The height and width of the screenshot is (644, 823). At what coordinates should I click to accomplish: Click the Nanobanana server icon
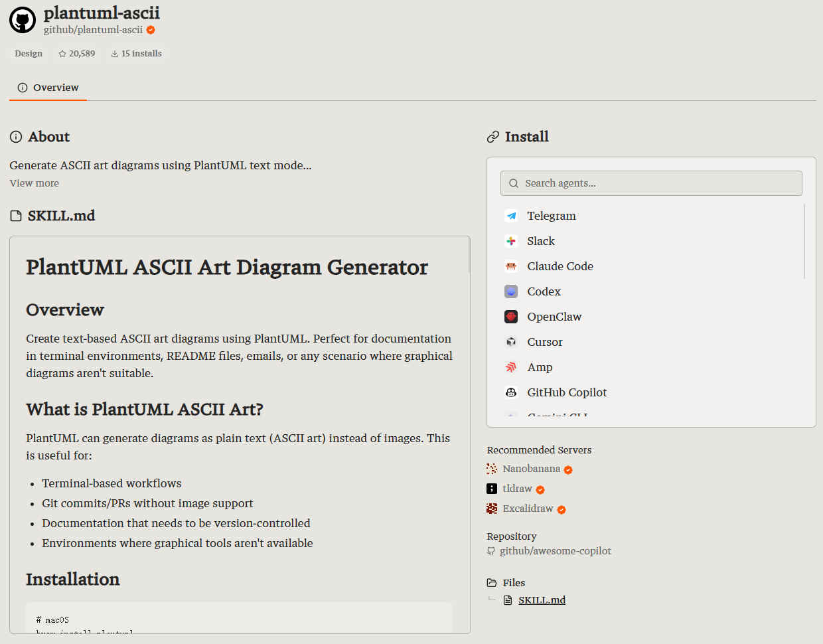pos(492,469)
